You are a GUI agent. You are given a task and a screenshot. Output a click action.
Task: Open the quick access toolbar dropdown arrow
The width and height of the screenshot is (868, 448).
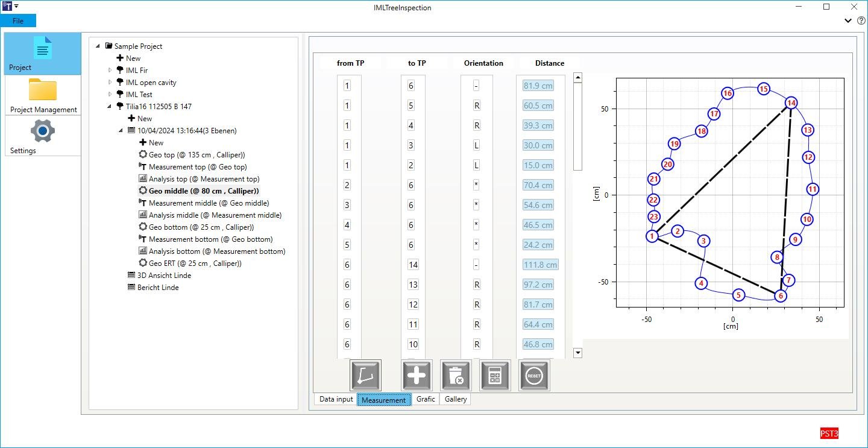16,7
